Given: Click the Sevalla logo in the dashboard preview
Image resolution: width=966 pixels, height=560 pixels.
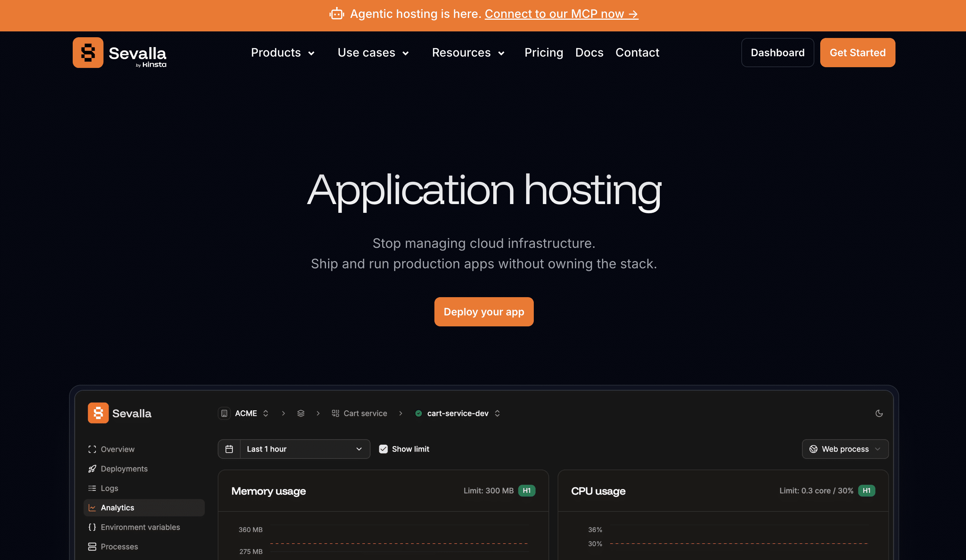Looking at the screenshot, I should (119, 413).
